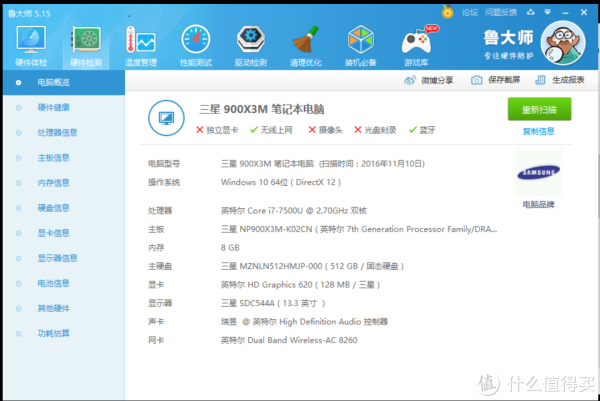Click the 摄像头 status indicator
The image size is (600, 401).
(x=326, y=130)
